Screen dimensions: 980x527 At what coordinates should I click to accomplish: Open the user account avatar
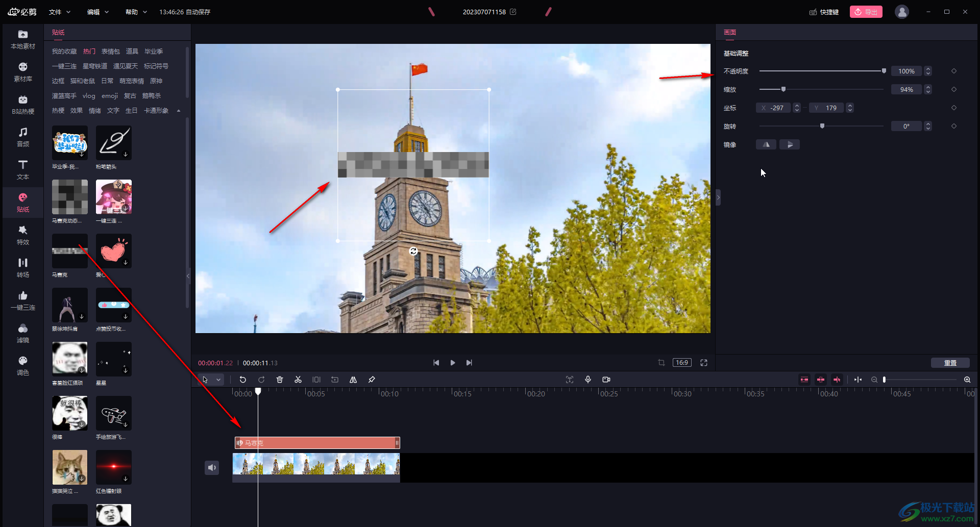pyautogui.click(x=902, y=12)
